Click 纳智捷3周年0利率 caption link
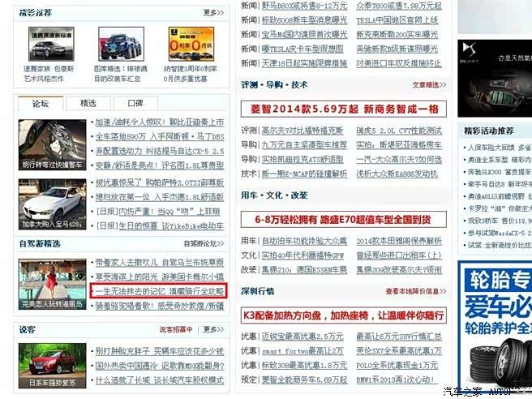 [191, 74]
